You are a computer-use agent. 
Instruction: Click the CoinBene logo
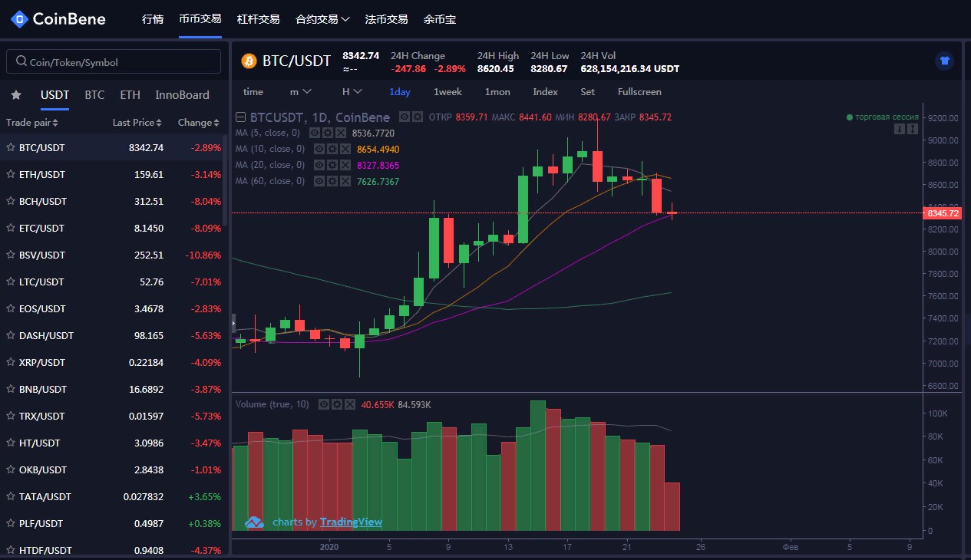(x=58, y=18)
